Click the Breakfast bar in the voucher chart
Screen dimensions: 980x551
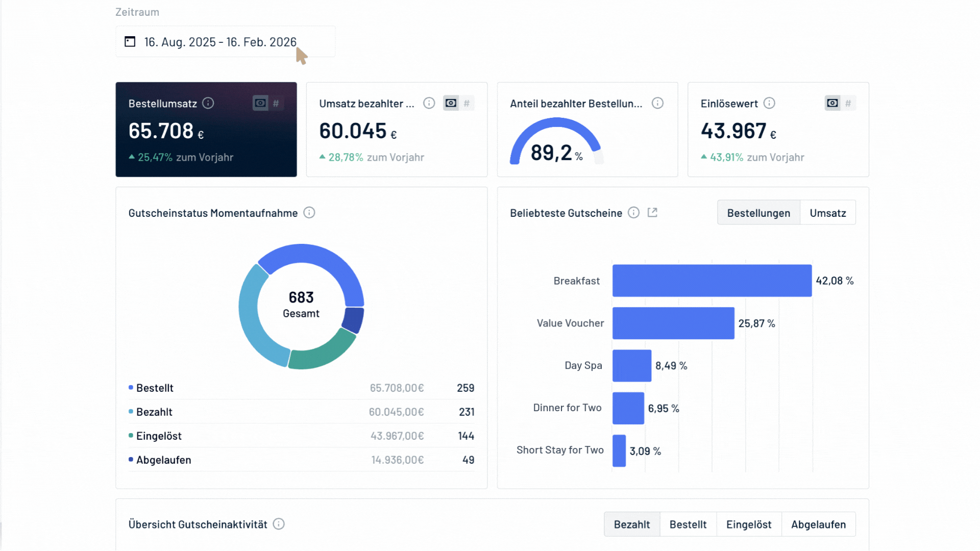coord(712,280)
